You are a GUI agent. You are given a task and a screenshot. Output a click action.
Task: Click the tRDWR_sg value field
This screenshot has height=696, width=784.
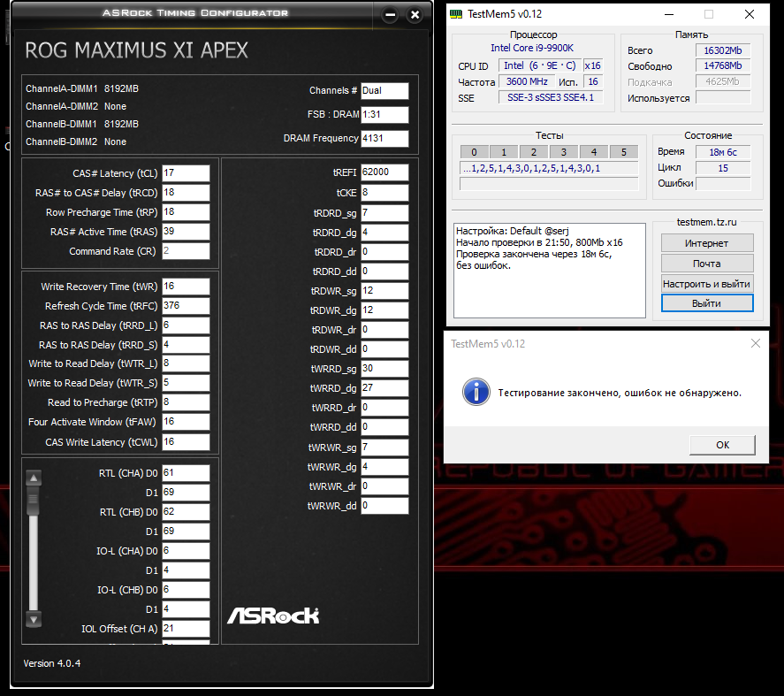point(384,291)
